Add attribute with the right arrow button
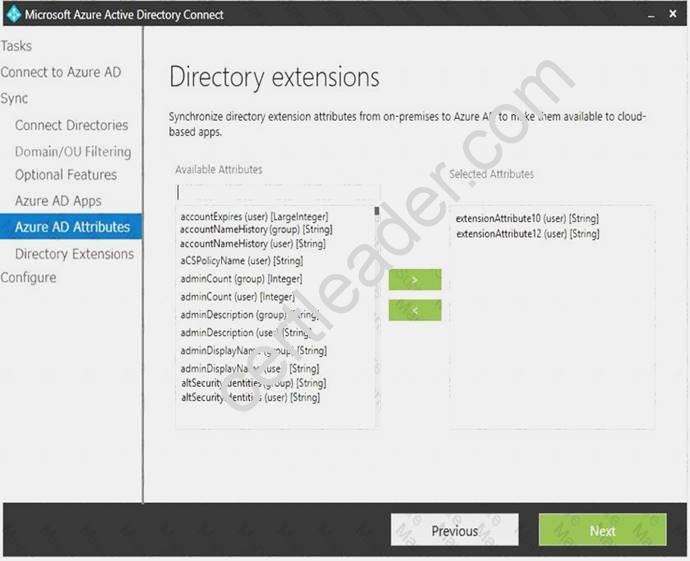This screenshot has width=690, height=561. point(415,280)
